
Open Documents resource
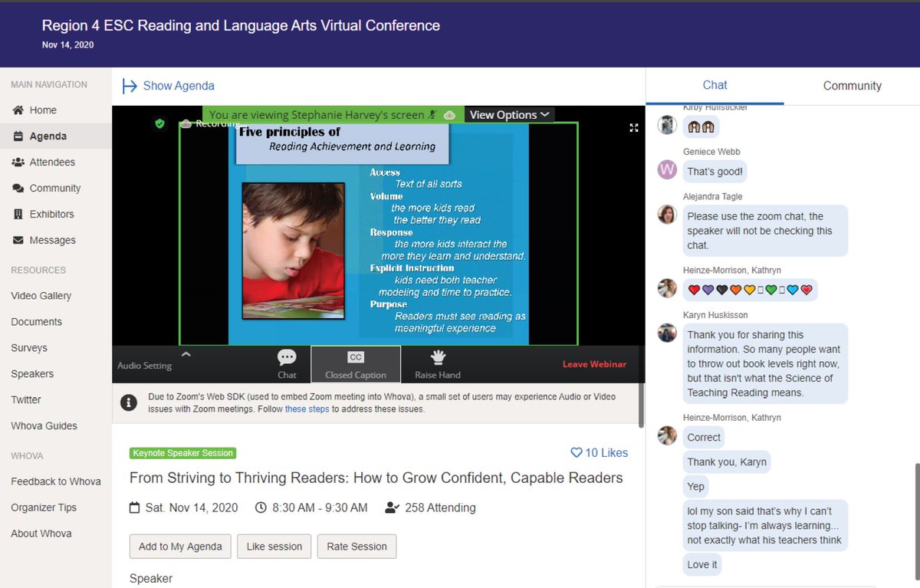coord(37,321)
